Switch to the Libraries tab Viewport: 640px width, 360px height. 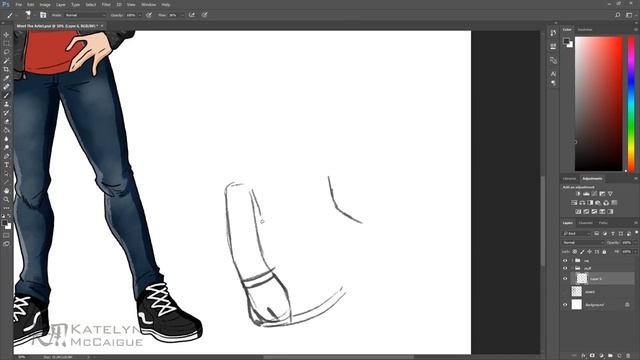pos(569,179)
